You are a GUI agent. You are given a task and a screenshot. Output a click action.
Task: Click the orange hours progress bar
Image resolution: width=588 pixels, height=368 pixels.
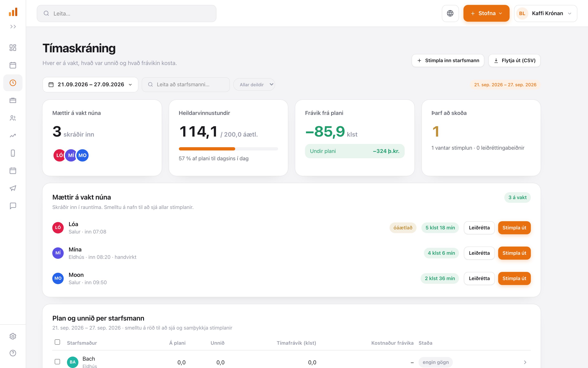(207, 149)
